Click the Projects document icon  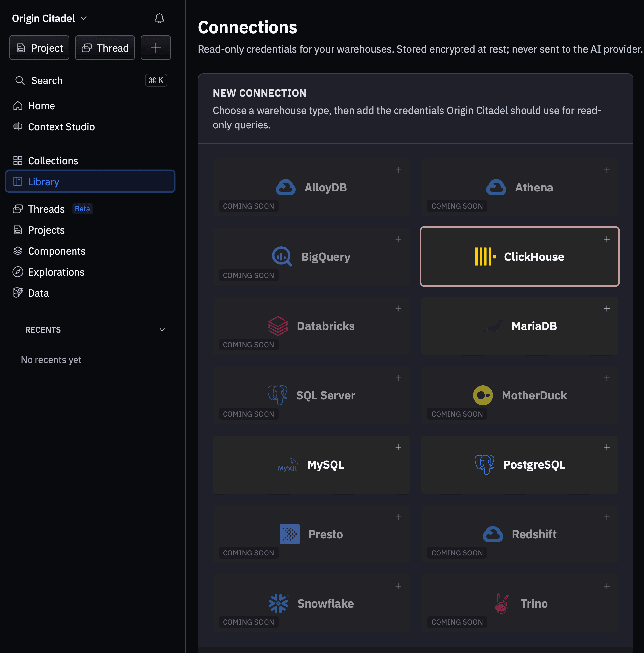[x=18, y=230]
